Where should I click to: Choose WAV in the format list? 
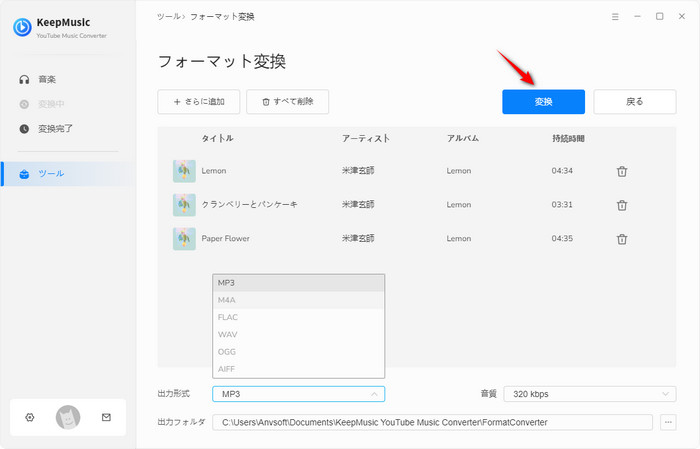click(x=299, y=335)
